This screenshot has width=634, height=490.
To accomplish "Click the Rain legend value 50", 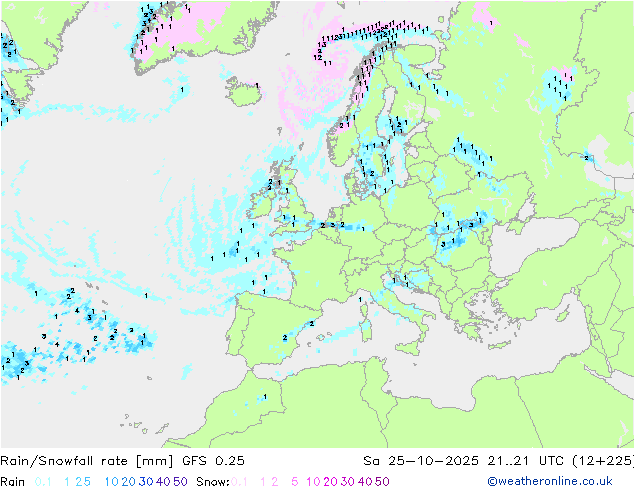I will 180,482.
